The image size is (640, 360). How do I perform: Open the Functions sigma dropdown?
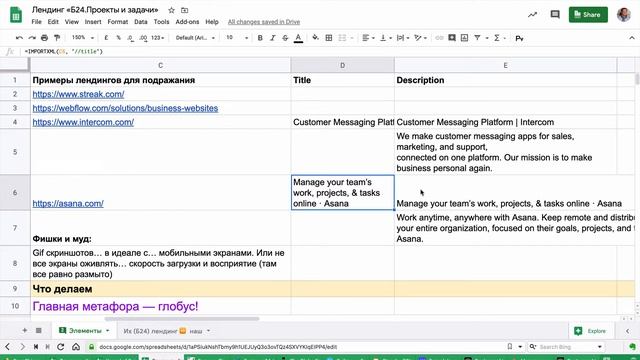[x=500, y=38]
